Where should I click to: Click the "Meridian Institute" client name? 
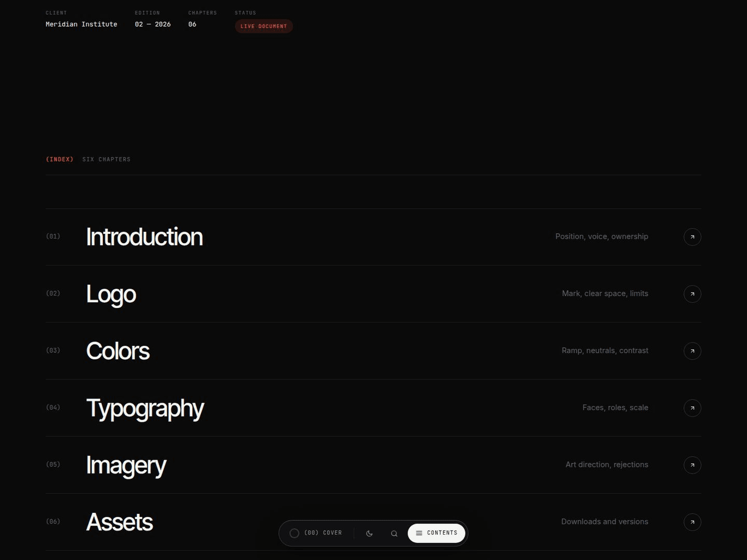[81, 24]
